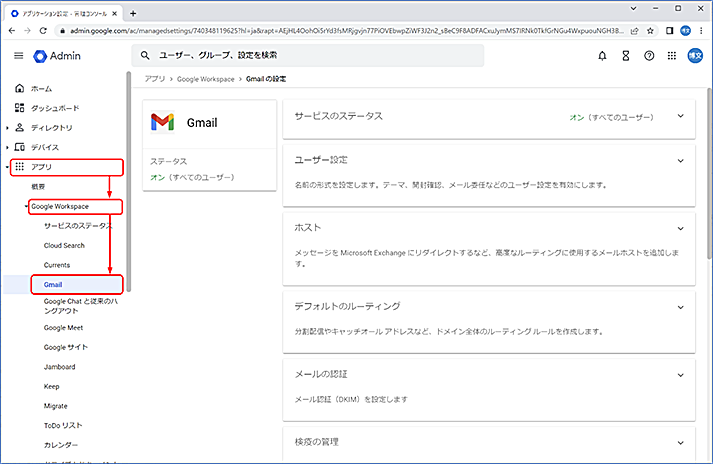Click the Gmail の設定 breadcrumb text

coord(266,79)
